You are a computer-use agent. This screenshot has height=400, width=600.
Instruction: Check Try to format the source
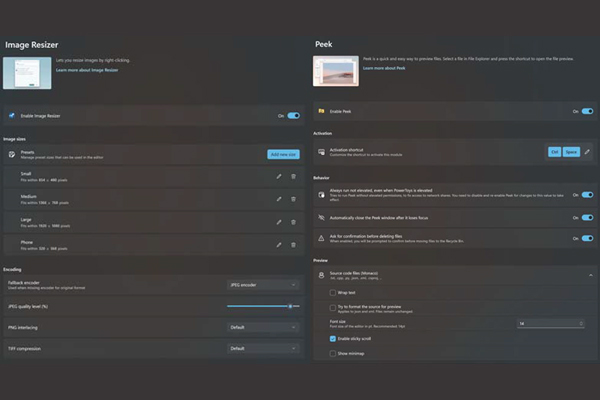[x=333, y=308]
